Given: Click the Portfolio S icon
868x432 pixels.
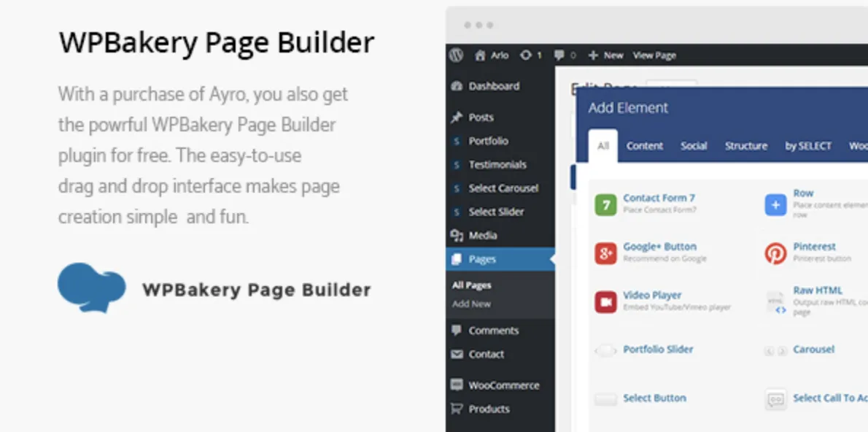Looking at the screenshot, I should point(457,142).
